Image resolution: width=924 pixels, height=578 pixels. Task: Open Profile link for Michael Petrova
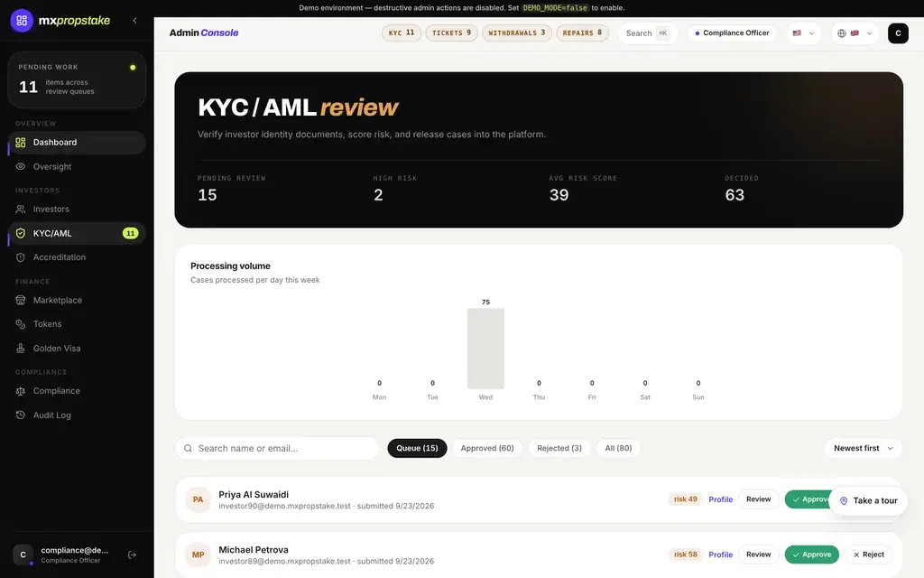pos(720,555)
